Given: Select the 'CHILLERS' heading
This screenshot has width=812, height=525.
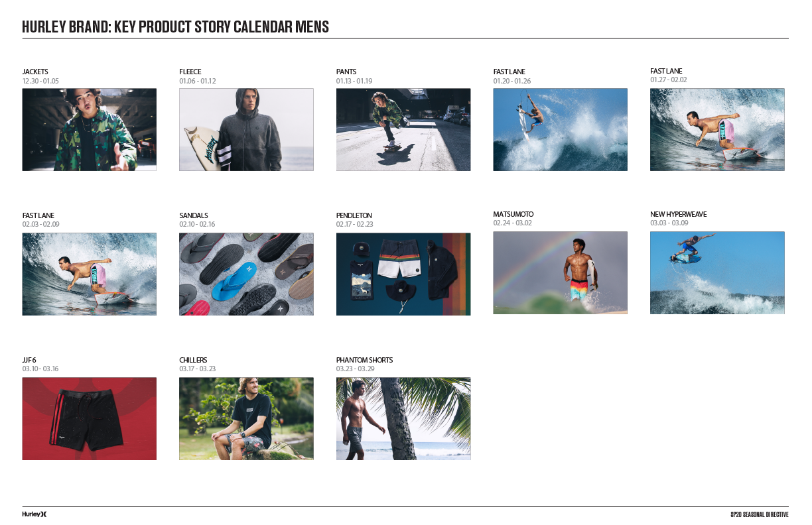Looking at the screenshot, I should 193,360.
